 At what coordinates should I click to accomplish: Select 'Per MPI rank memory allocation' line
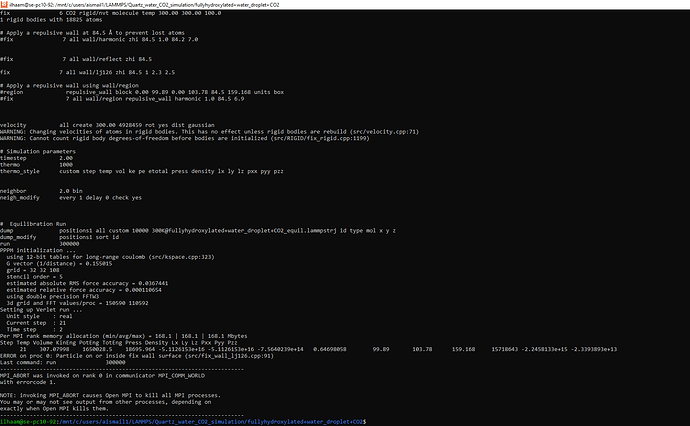124,337
